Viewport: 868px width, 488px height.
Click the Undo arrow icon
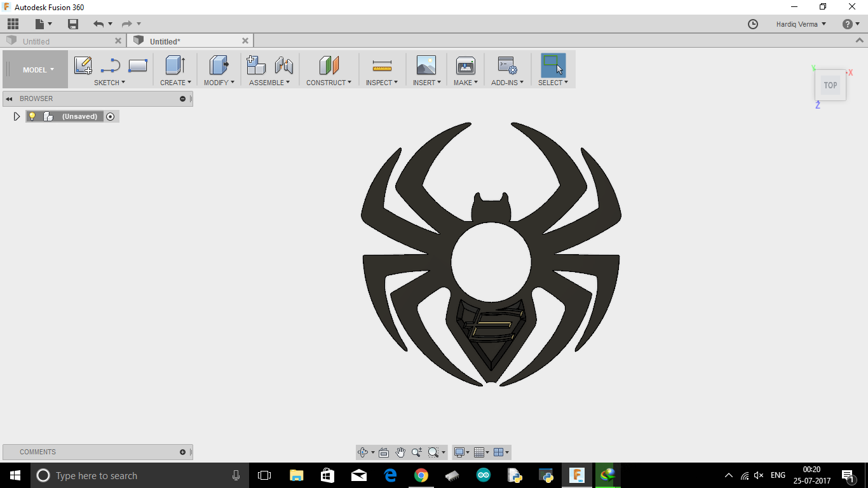coord(98,24)
